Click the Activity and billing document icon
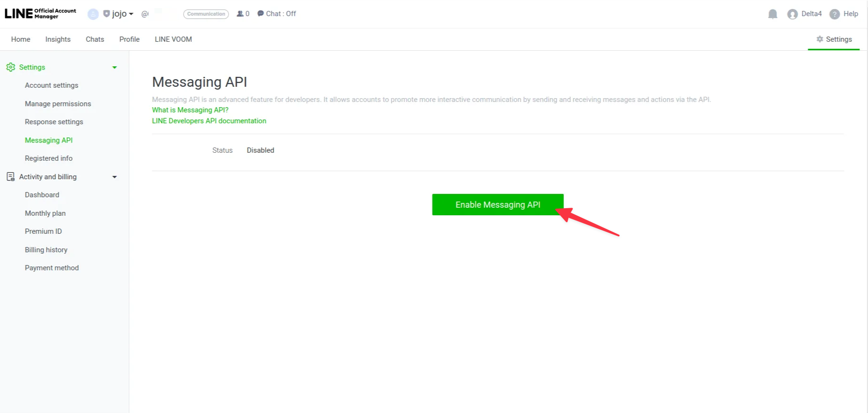 [x=10, y=177]
